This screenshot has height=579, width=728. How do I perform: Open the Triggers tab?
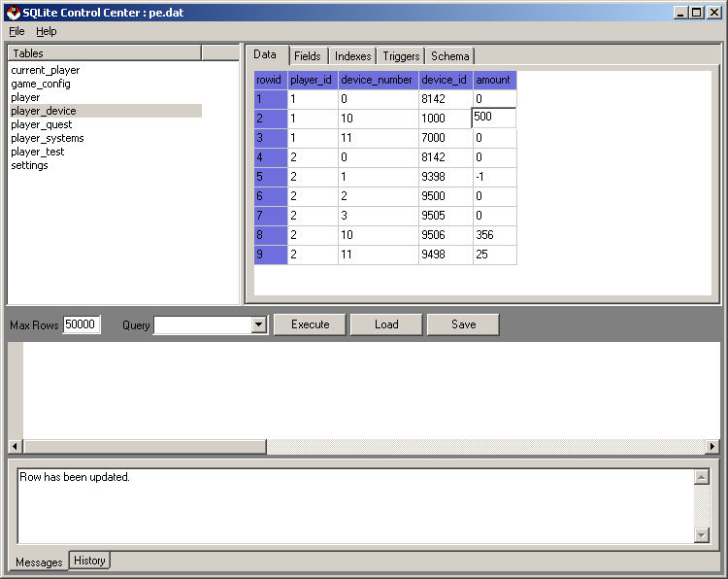(401, 56)
